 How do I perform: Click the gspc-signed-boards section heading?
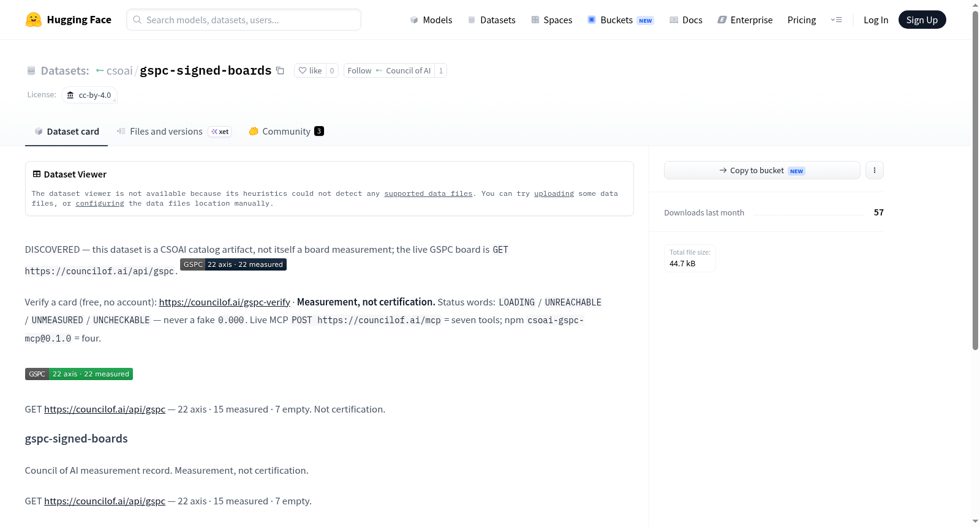77,438
